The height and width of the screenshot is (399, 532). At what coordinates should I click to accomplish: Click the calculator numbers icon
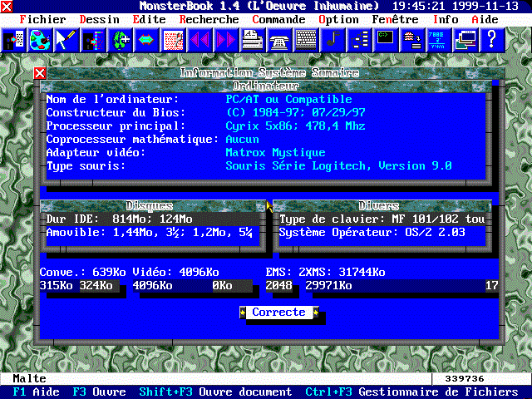pos(439,40)
